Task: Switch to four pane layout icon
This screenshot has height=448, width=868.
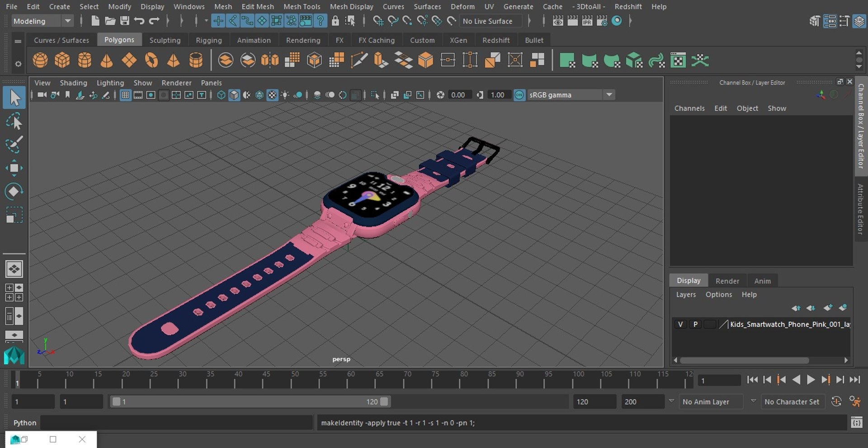Action: tap(14, 292)
